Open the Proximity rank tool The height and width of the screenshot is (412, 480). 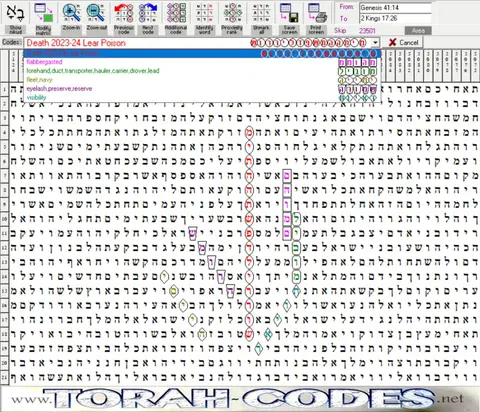232,18
